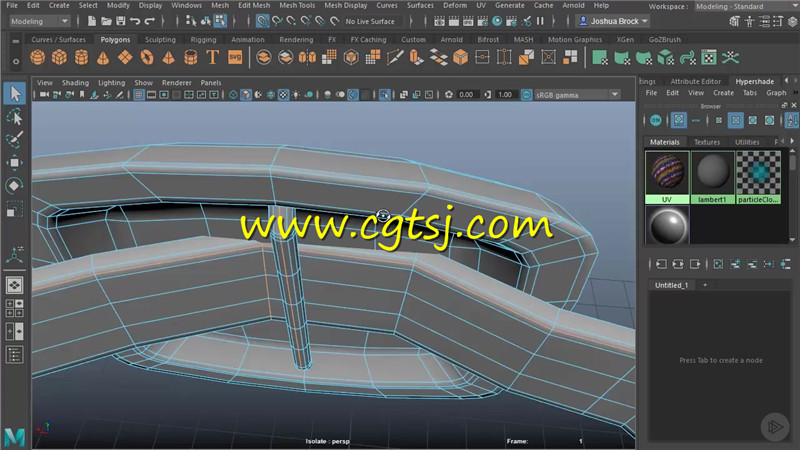Select the arrow Select tool
The height and width of the screenshot is (450, 800).
point(15,93)
